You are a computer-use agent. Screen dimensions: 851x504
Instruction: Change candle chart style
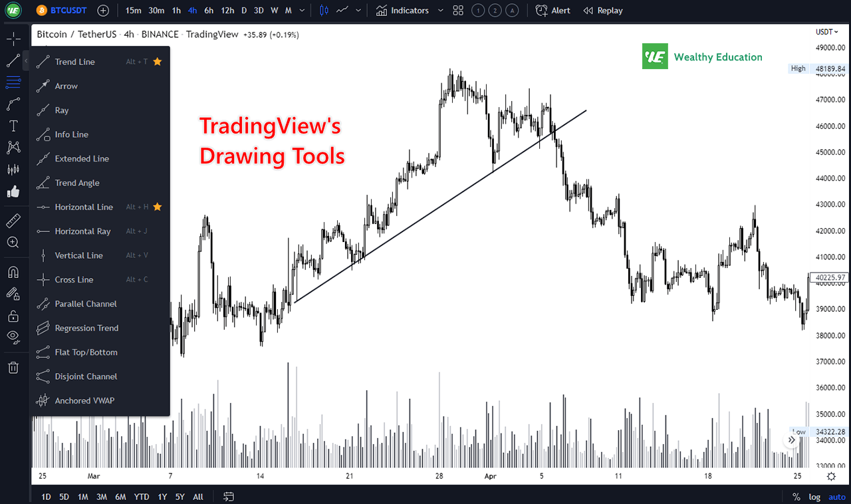coord(324,11)
